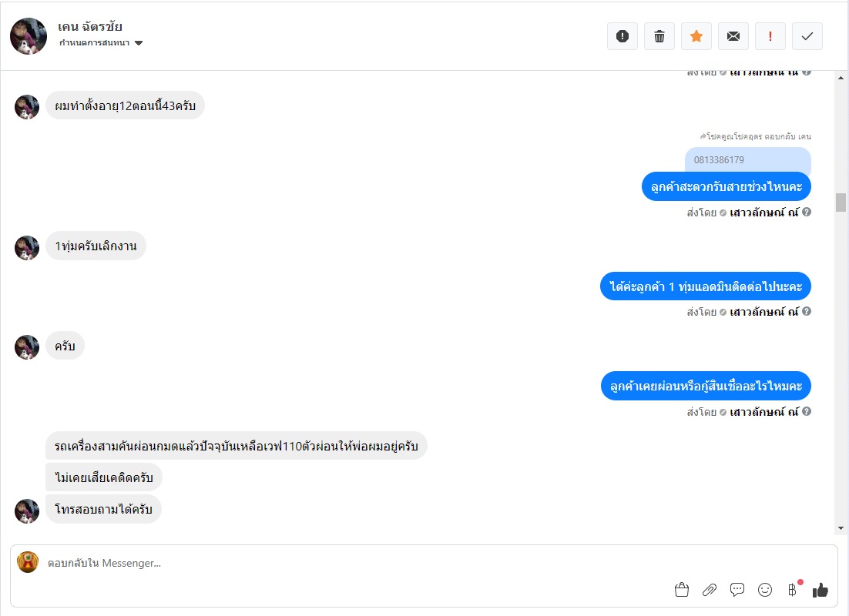Viewport: 849px width, 616px height.
Task: Mark conversation unread with envelope icon
Action: (x=733, y=36)
